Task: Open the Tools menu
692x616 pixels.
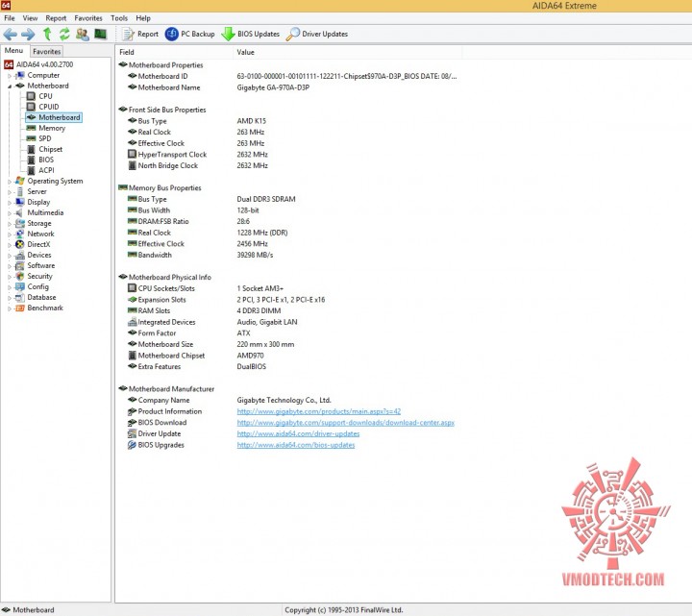Action: (119, 18)
